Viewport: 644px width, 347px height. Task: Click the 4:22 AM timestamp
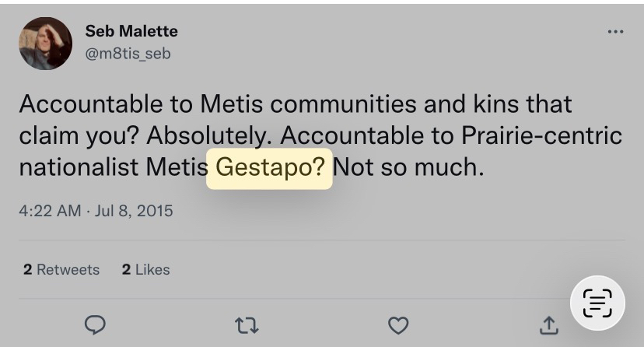49,211
